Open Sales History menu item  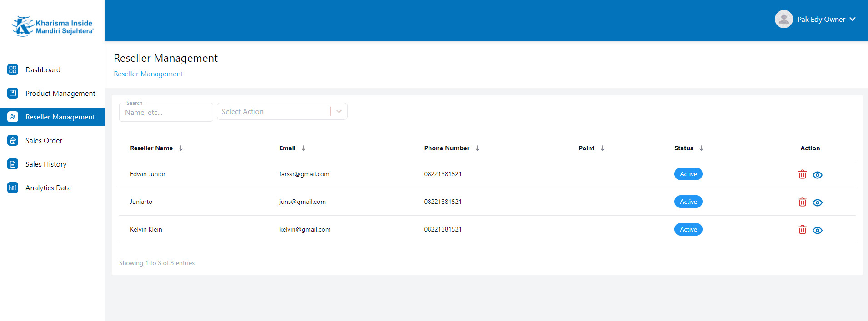coord(52,164)
